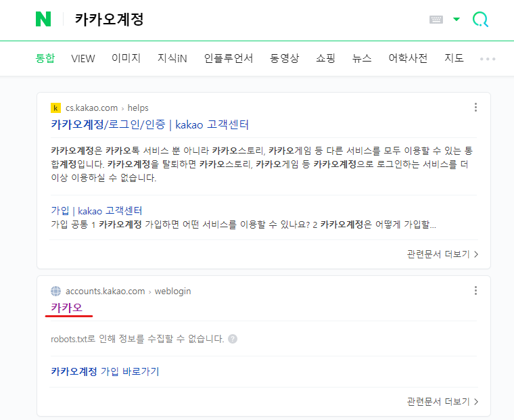
Task: Open the 가입 | kakao 고객센터 sublink
Action: (x=96, y=210)
